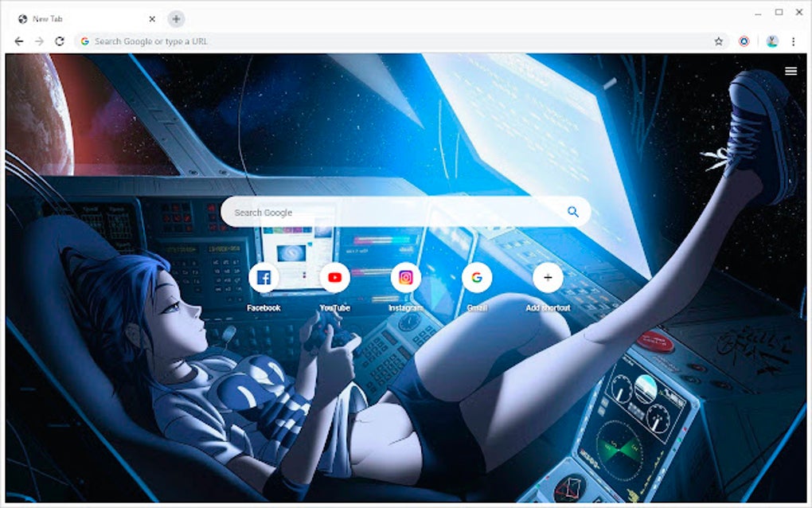Viewport: 812px width, 508px height.
Task: Open the extension icon beside the bookmark star
Action: coord(744,41)
